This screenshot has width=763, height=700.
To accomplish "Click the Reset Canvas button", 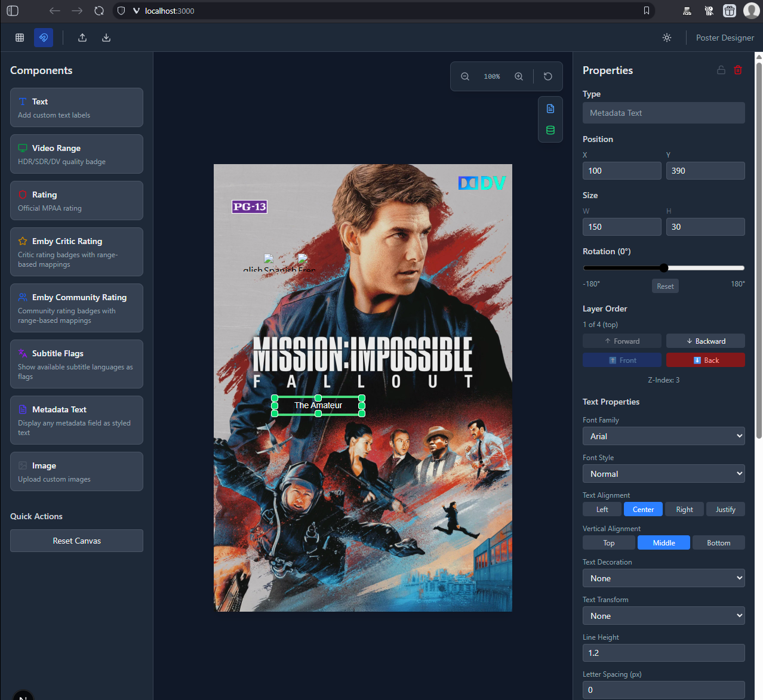I will [76, 541].
